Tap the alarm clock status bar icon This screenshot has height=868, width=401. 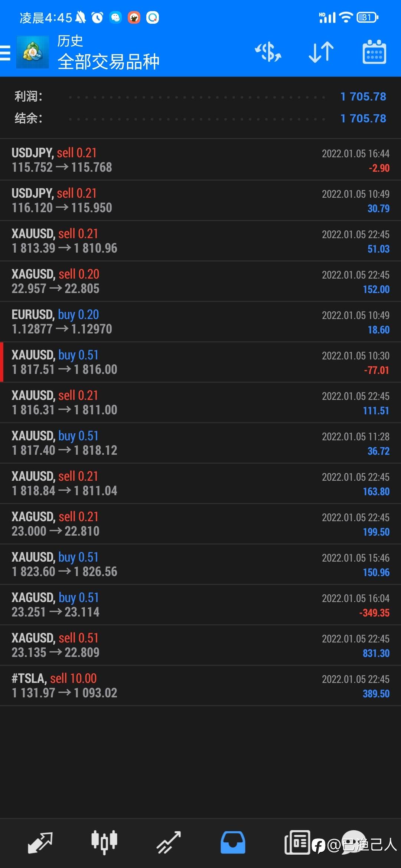click(97, 17)
